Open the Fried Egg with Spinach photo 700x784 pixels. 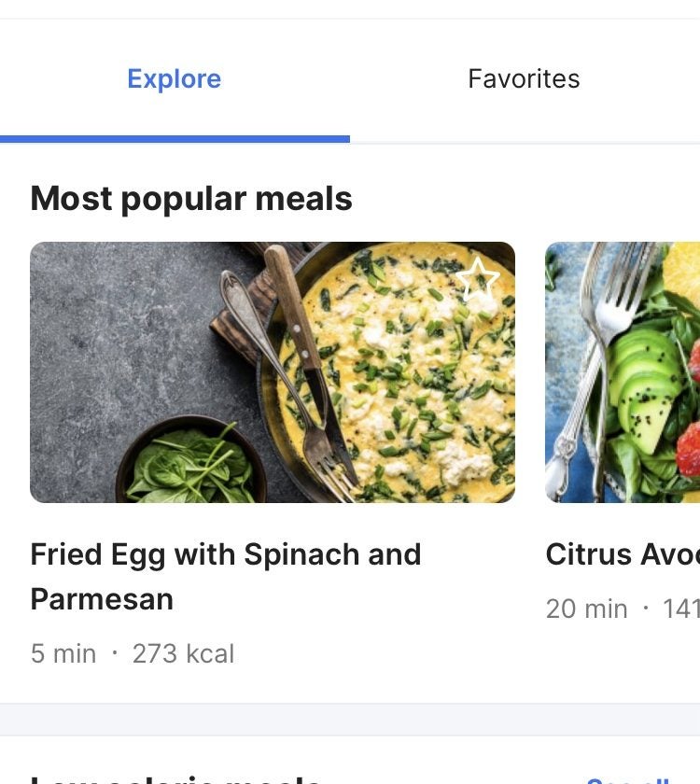(x=272, y=372)
